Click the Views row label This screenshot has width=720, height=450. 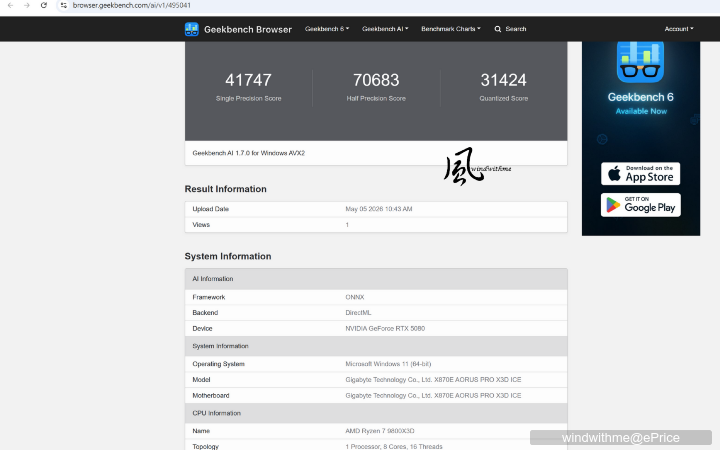pyautogui.click(x=201, y=225)
